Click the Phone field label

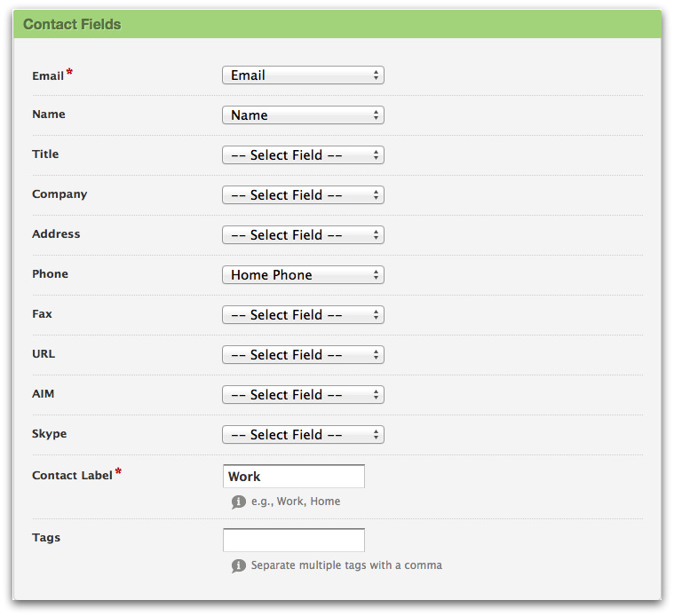coord(50,274)
